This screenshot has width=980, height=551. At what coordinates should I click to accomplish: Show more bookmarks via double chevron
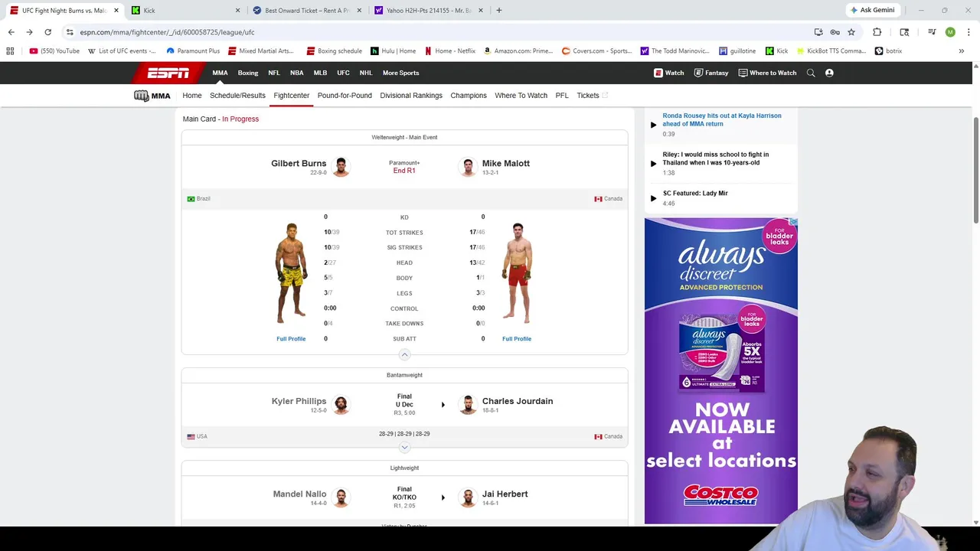tap(962, 51)
